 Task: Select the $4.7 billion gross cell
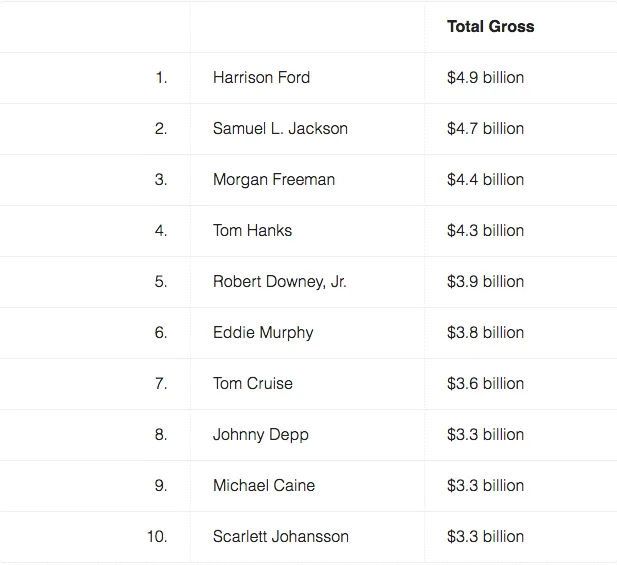(485, 129)
